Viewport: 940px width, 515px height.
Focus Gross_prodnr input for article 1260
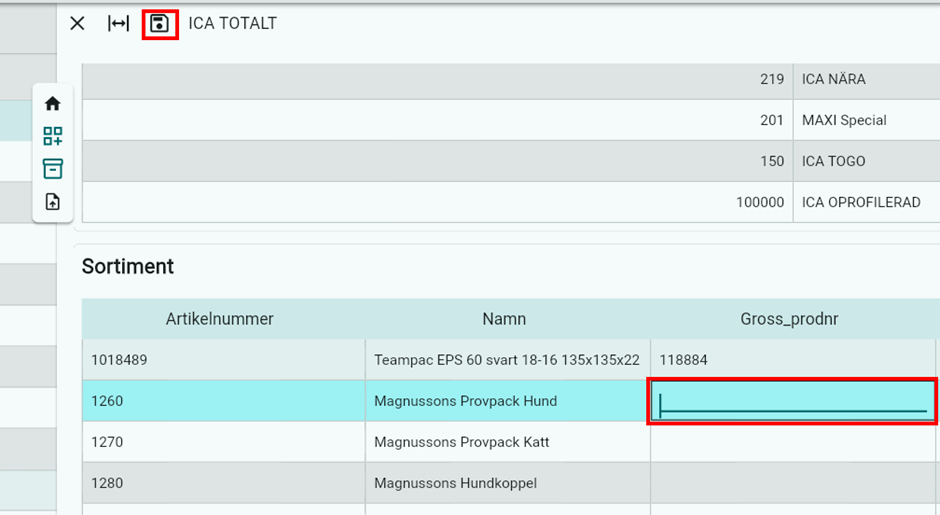click(x=792, y=401)
